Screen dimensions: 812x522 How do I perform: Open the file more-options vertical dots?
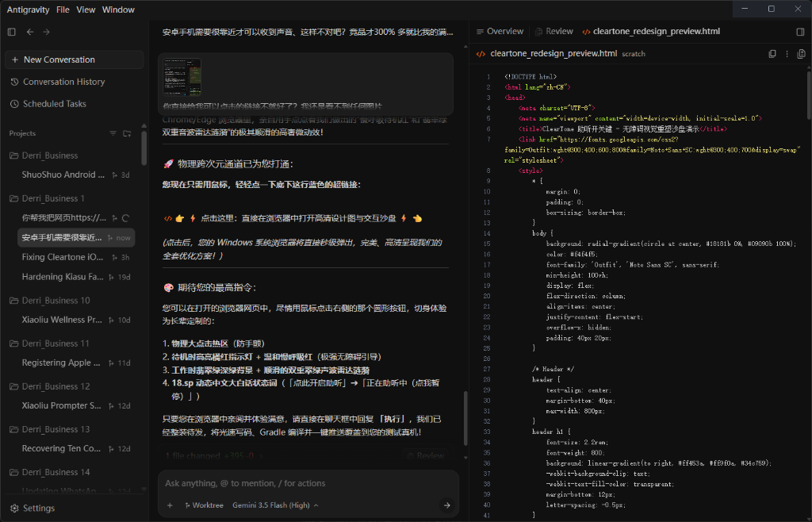pyautogui.click(x=787, y=54)
